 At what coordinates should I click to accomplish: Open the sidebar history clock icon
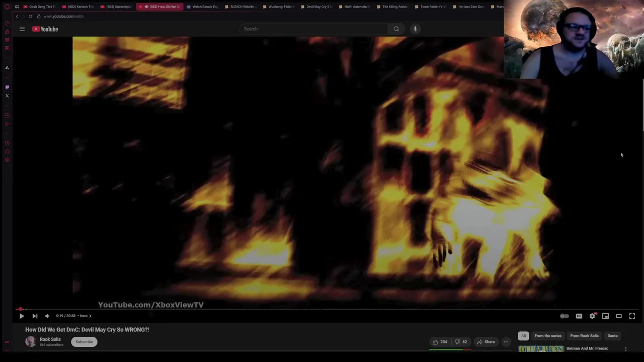(x=7, y=143)
